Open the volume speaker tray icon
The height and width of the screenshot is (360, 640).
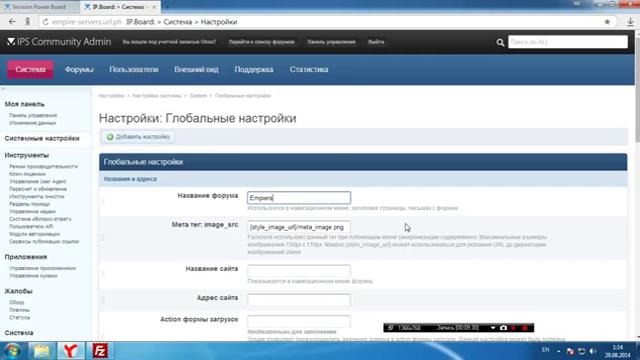[593, 351]
